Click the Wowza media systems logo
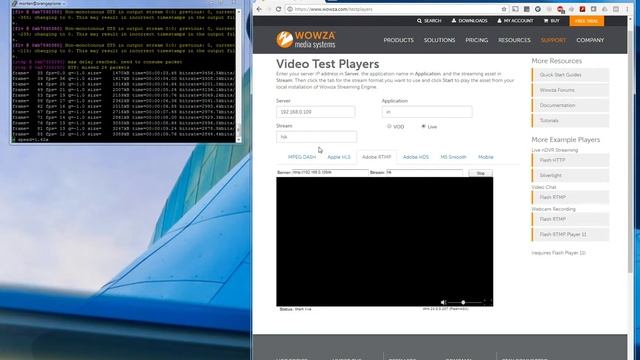This screenshot has width=640, height=360. pyautogui.click(x=306, y=40)
